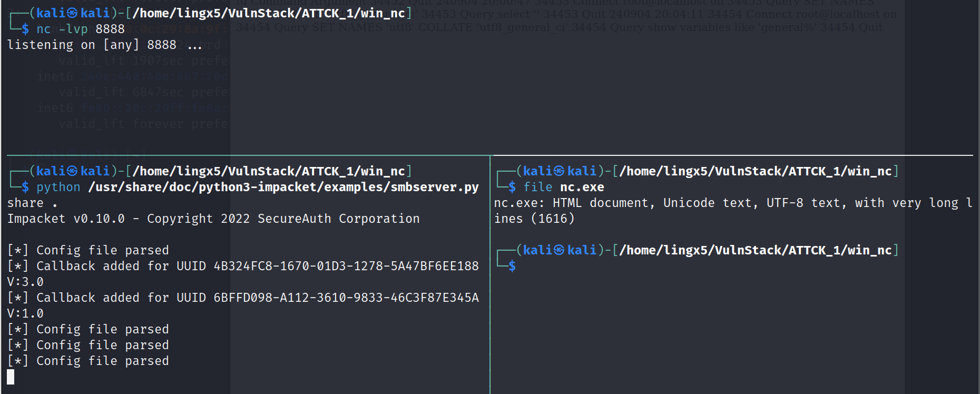This screenshot has height=394, width=980.
Task: Click the Kali symbol in the 'file nc.exe' prompt
Action: point(559,171)
